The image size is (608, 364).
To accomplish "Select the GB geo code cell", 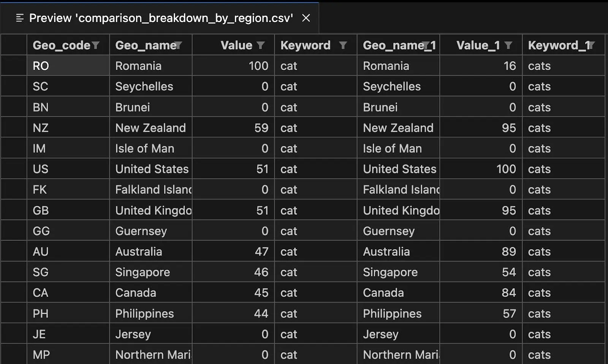I will tap(68, 210).
